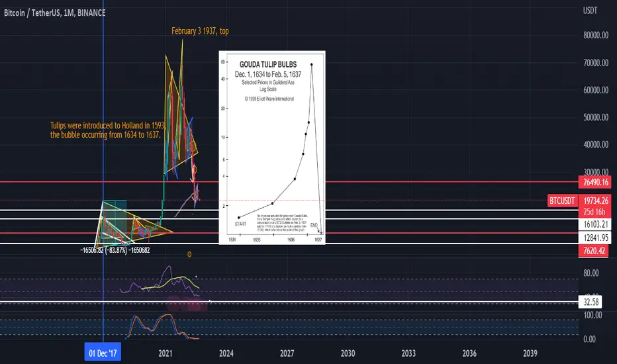The height and width of the screenshot is (364, 617).
Task: Click the 80000.00 price axis label
Action: point(596,36)
